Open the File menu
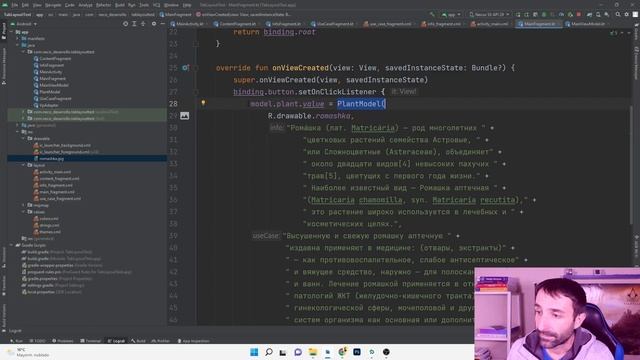Image resolution: width=640 pixels, height=360 pixels. click(x=15, y=5)
